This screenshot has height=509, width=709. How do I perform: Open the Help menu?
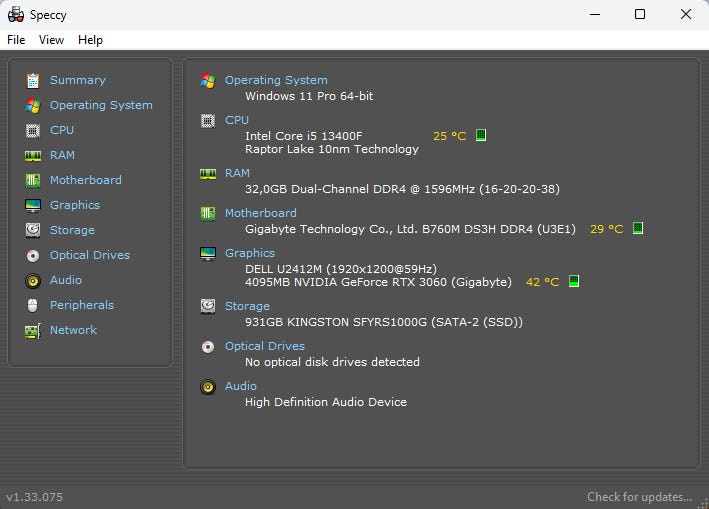click(x=90, y=40)
